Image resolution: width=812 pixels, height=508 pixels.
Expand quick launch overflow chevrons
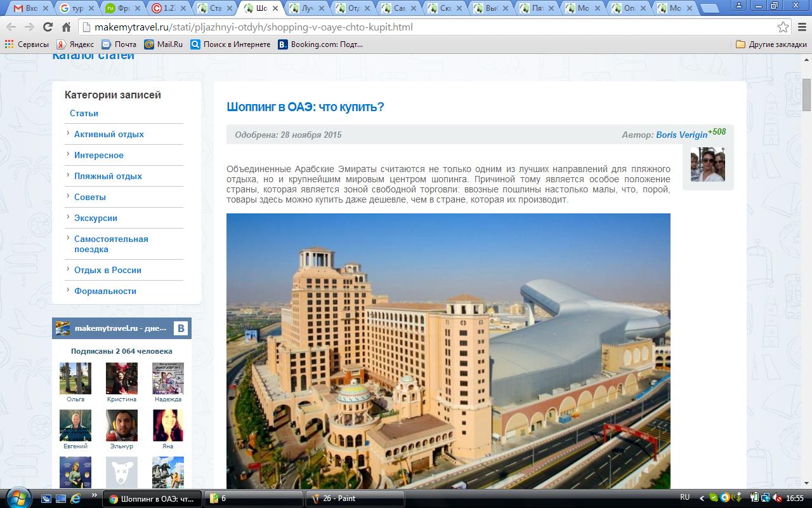coord(95,495)
